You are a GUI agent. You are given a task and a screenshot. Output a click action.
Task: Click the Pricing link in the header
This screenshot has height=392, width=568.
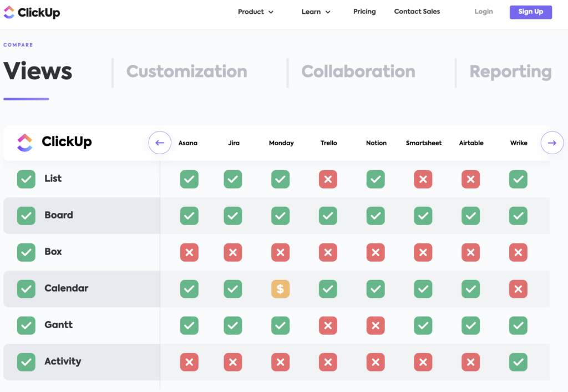364,11
